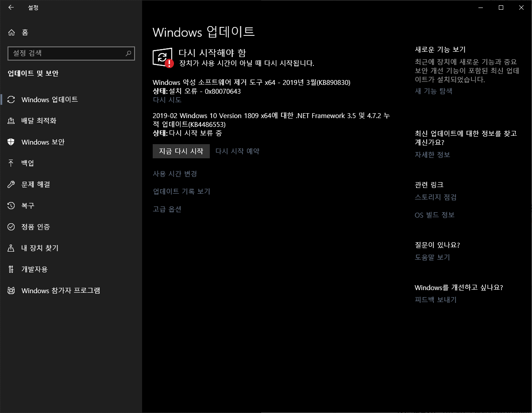Image resolution: width=532 pixels, height=413 pixels.
Task: Close the Settings window
Action: click(x=521, y=8)
